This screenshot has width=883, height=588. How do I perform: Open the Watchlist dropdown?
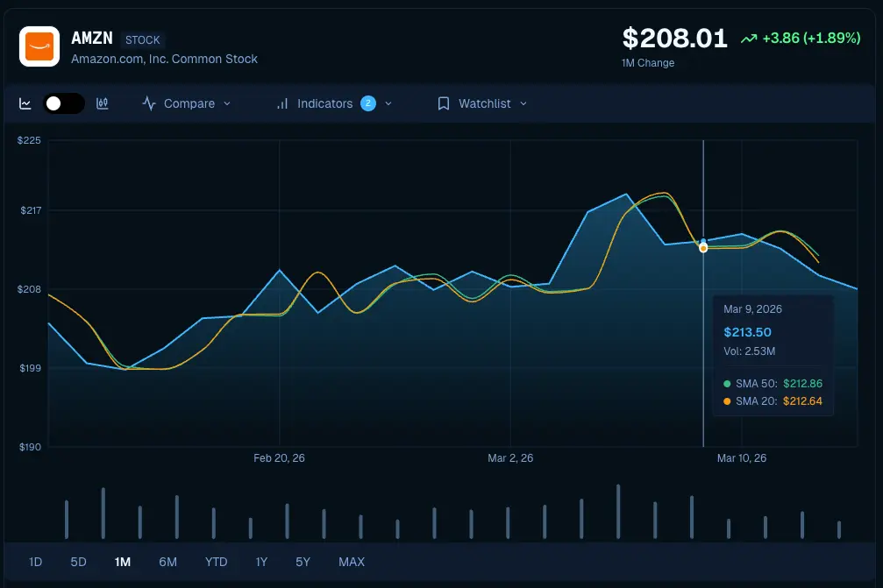[x=482, y=103]
